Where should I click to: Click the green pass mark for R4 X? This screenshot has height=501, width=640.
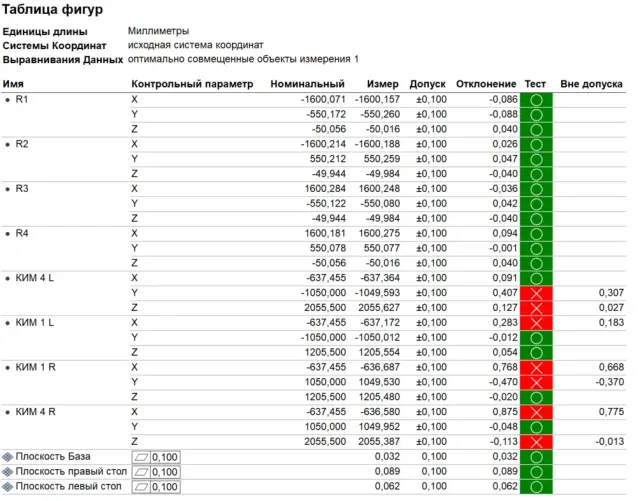pos(536,234)
